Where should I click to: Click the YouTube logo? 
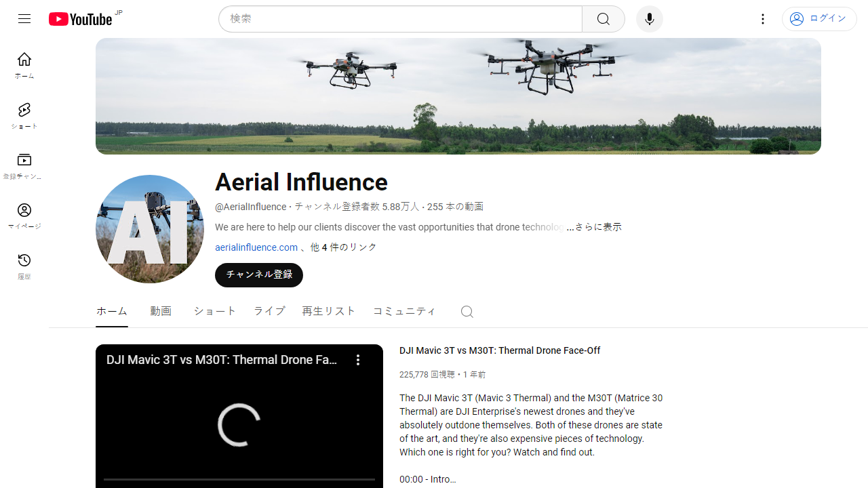coord(80,19)
